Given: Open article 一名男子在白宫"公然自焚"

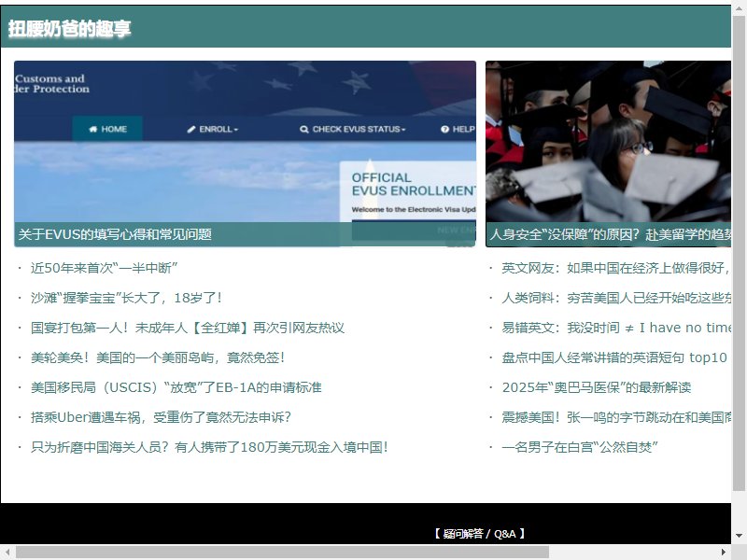Looking at the screenshot, I should 580,448.
